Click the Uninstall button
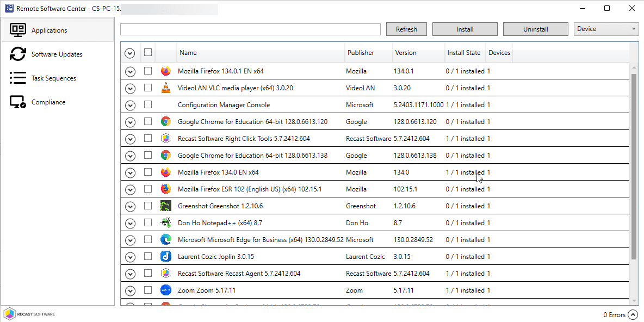644x322 pixels. tap(536, 29)
